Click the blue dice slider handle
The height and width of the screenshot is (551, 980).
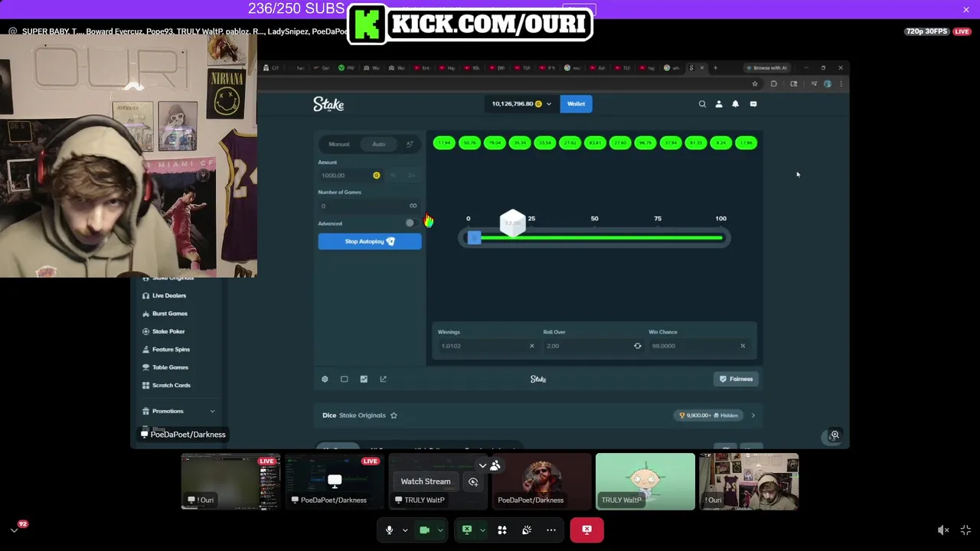click(474, 238)
